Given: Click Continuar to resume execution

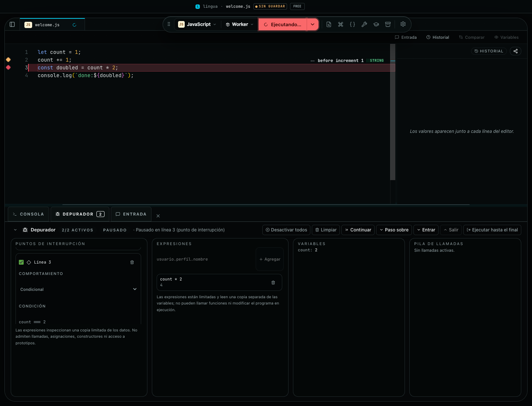Looking at the screenshot, I should pyautogui.click(x=358, y=230).
